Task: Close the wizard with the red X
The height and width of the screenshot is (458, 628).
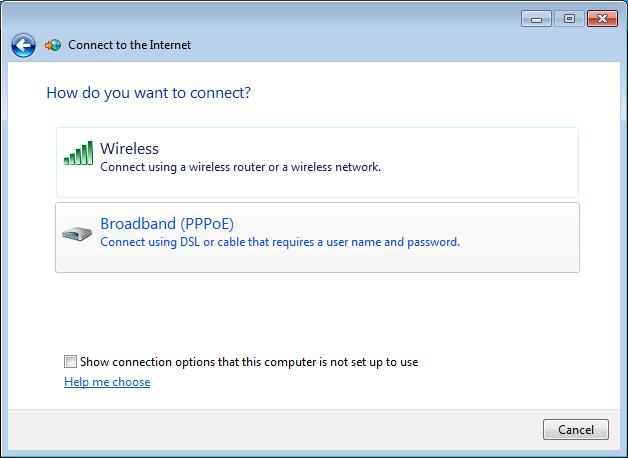Action: click(x=602, y=19)
